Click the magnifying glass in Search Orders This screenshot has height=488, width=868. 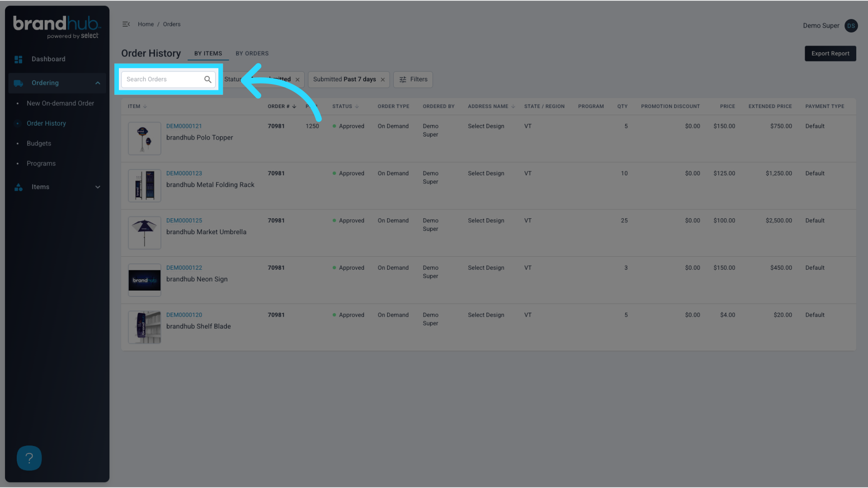point(208,79)
